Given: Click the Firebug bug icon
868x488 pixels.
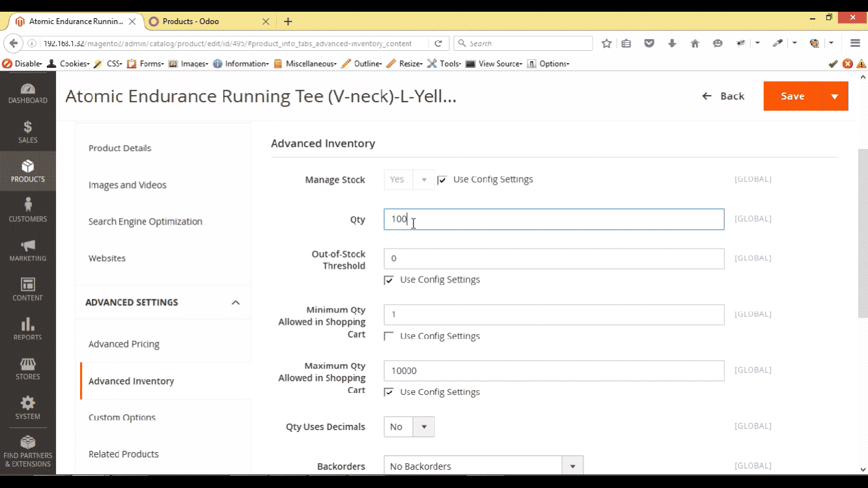Looking at the screenshot, I should tap(740, 44).
